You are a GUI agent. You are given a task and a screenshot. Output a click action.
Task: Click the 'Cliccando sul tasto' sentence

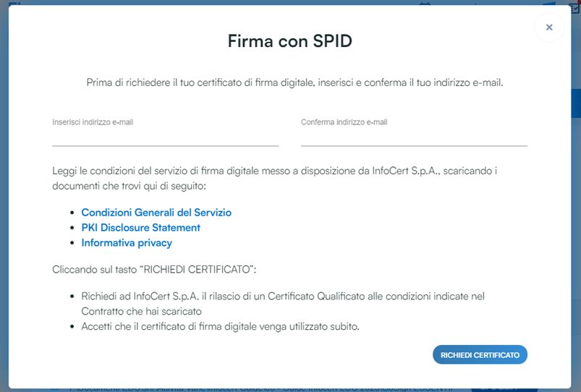tap(155, 269)
